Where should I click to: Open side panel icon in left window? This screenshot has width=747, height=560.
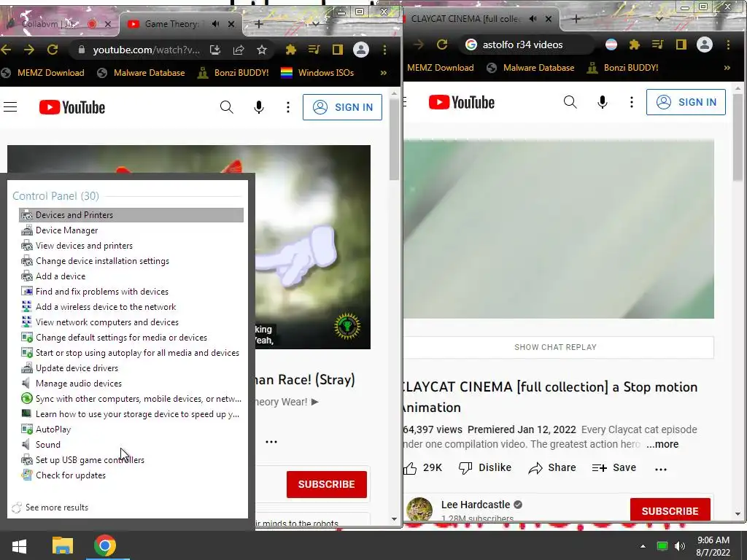(337, 50)
